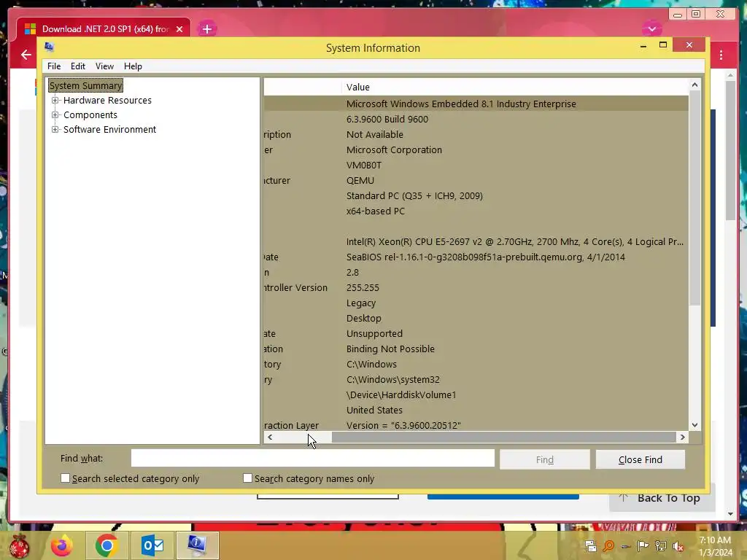Image resolution: width=747 pixels, height=560 pixels.
Task: Open the File menu
Action: [54, 66]
